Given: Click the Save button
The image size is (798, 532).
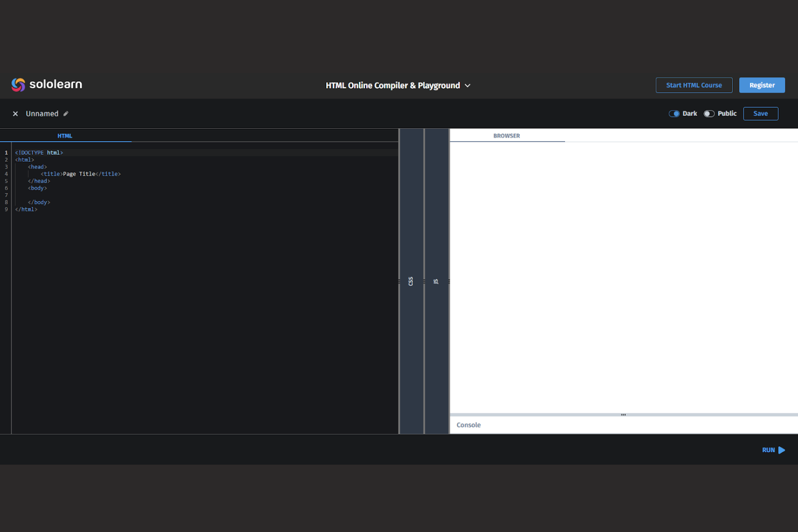Looking at the screenshot, I should [x=760, y=113].
